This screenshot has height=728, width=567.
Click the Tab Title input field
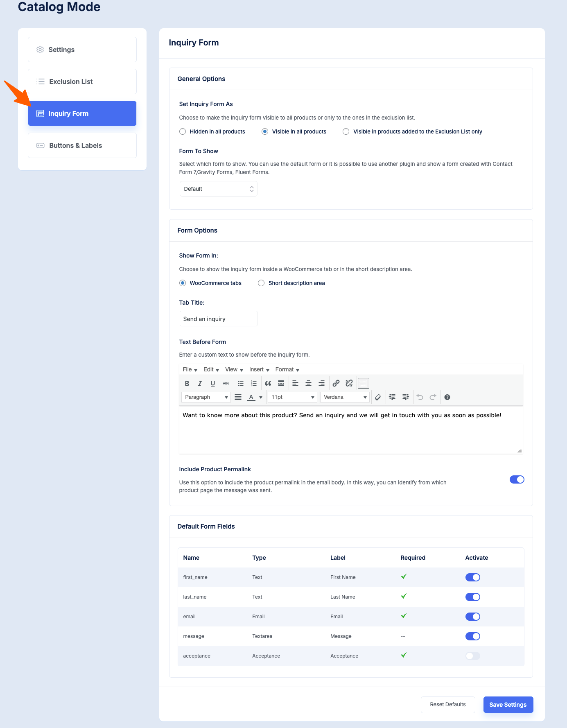click(218, 319)
